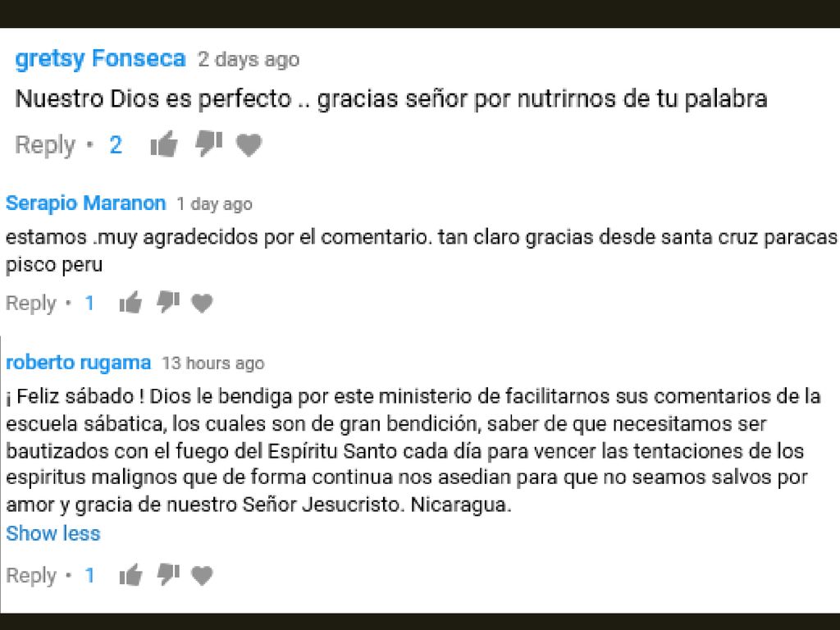The height and width of the screenshot is (630, 840).
Task: Collapse comment with Show less
Action: [53, 533]
